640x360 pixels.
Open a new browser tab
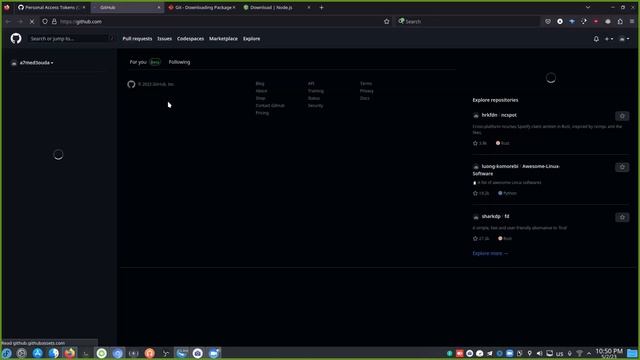coord(321,7)
